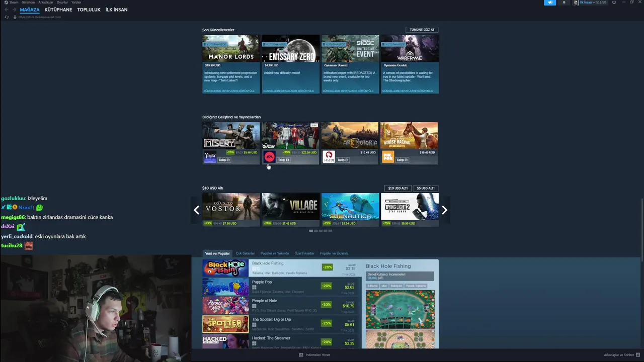This screenshot has height=362, width=644.
Task: Open the announcements megaphone button
Action: [x=550, y=3]
